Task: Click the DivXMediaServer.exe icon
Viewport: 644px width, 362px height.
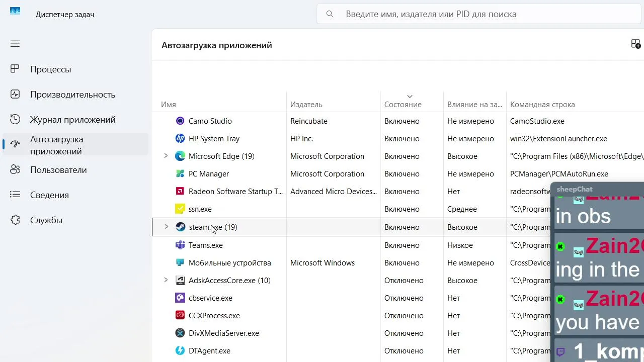Action: 180,333
